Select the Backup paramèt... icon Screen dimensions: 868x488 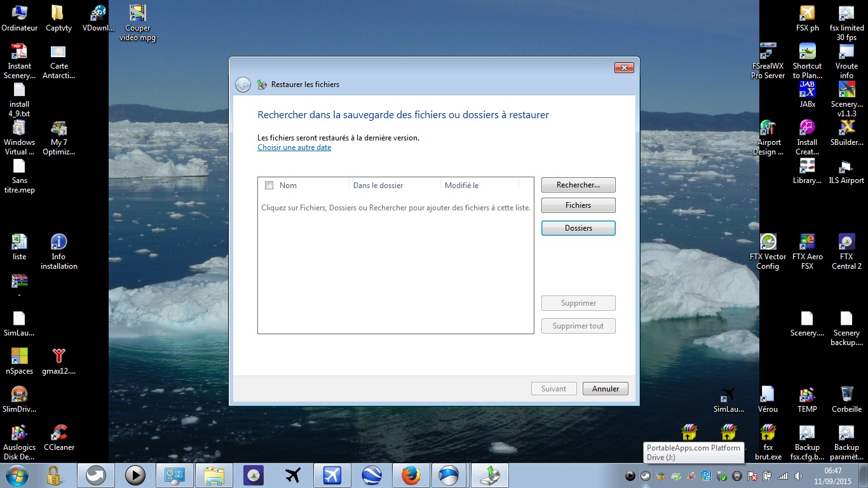[846, 442]
